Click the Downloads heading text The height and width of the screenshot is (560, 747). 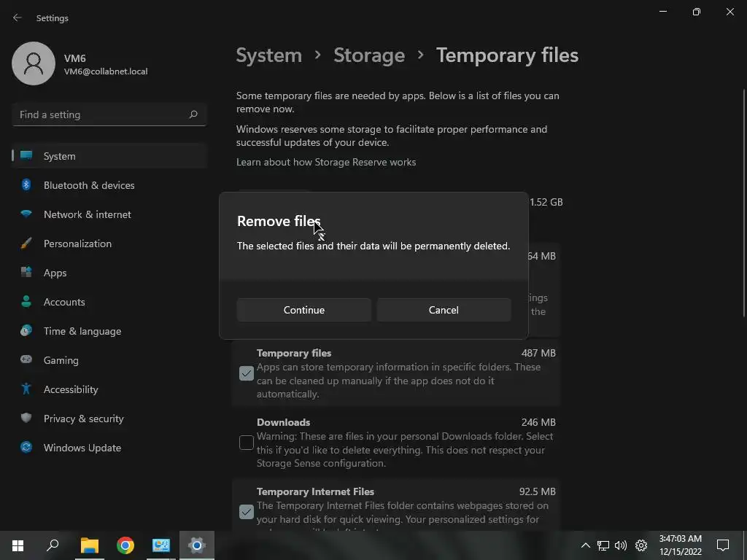284,422
